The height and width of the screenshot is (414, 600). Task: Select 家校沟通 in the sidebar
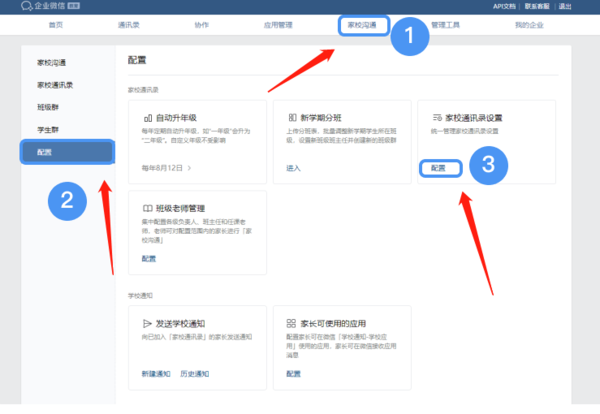[x=52, y=62]
